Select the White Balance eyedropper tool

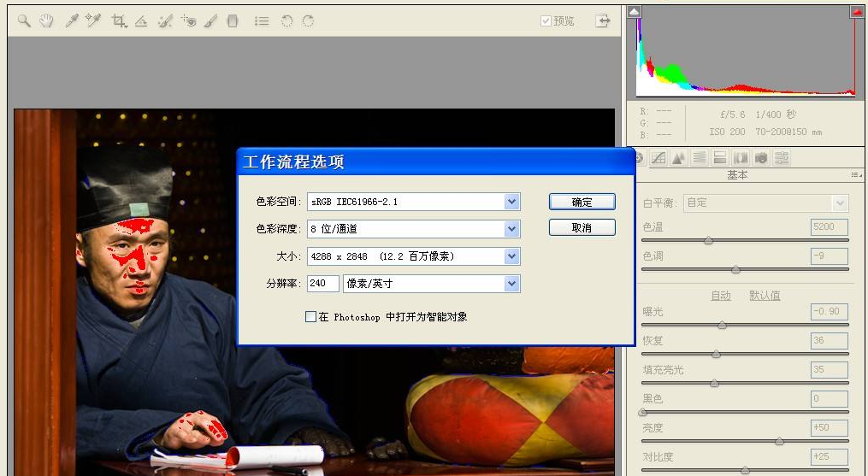tap(71, 21)
